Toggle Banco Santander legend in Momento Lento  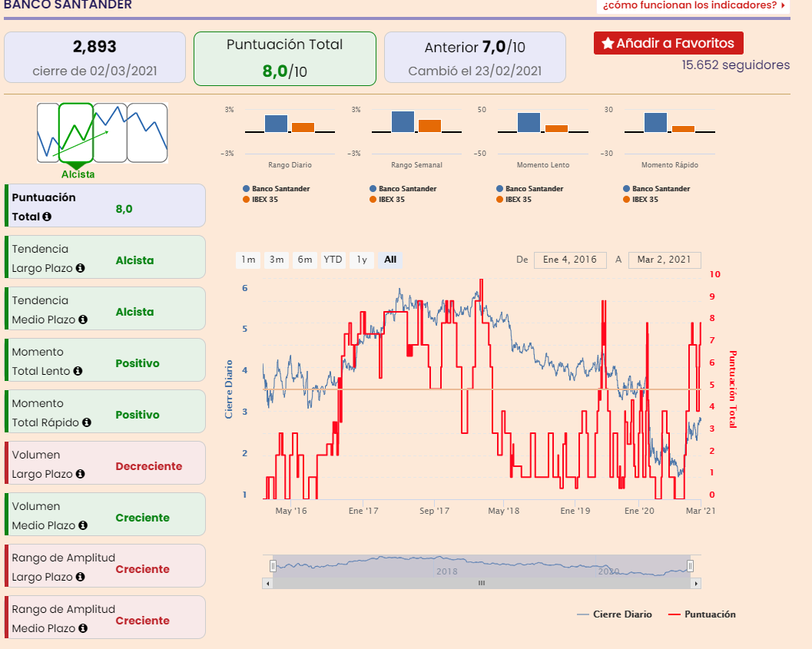point(530,189)
